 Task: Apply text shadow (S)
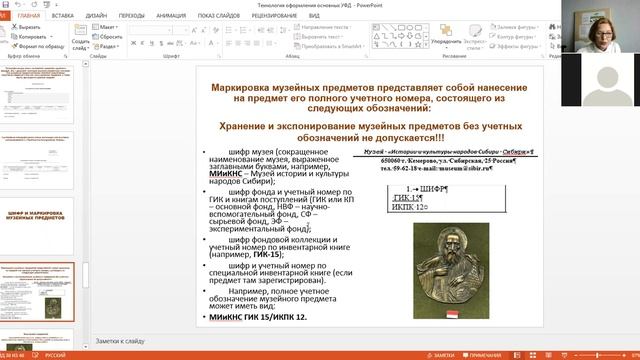coord(161,43)
